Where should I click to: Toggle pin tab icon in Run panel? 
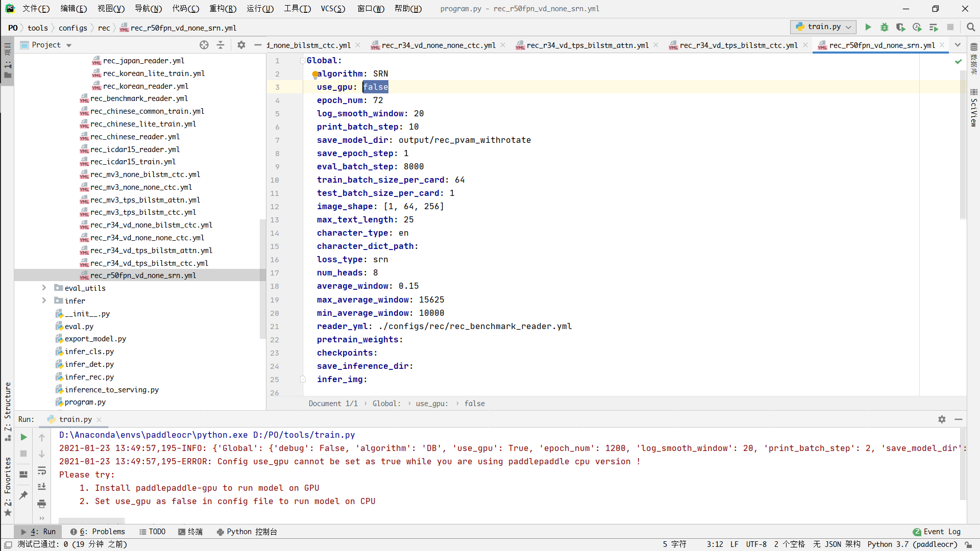coord(23,495)
